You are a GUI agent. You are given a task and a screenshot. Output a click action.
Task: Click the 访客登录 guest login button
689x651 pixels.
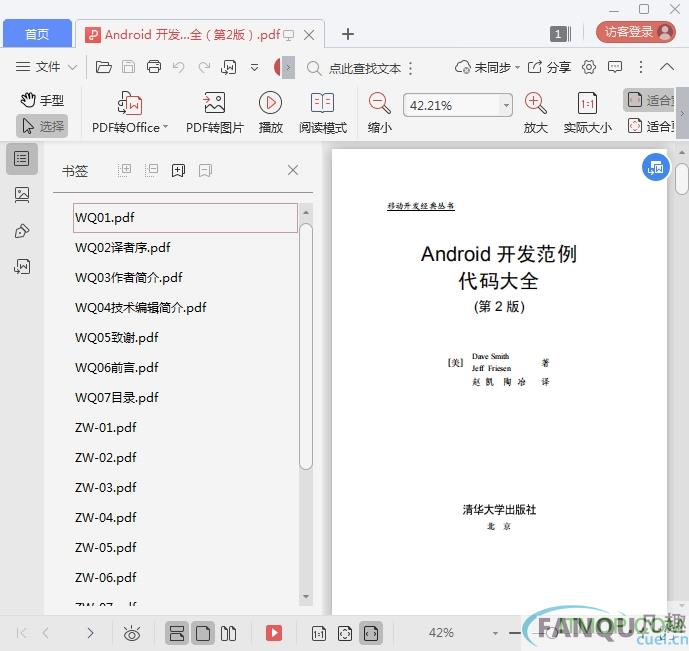(635, 32)
